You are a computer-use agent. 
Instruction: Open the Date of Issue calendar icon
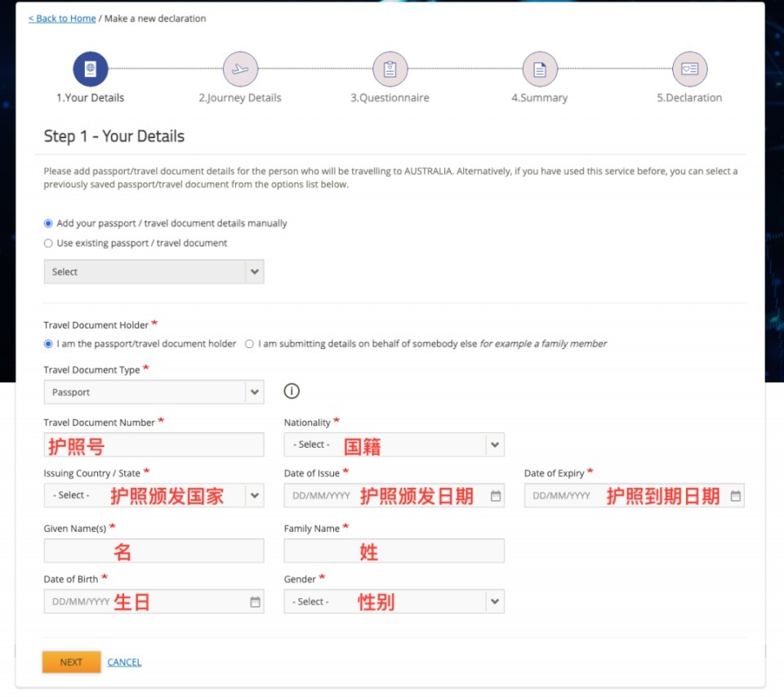click(496, 496)
